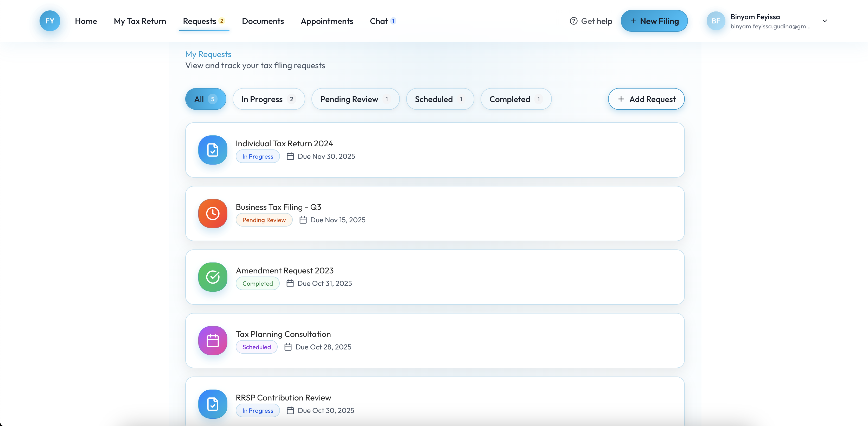868x426 pixels.
Task: Select the All requests filter
Action: coord(206,99)
